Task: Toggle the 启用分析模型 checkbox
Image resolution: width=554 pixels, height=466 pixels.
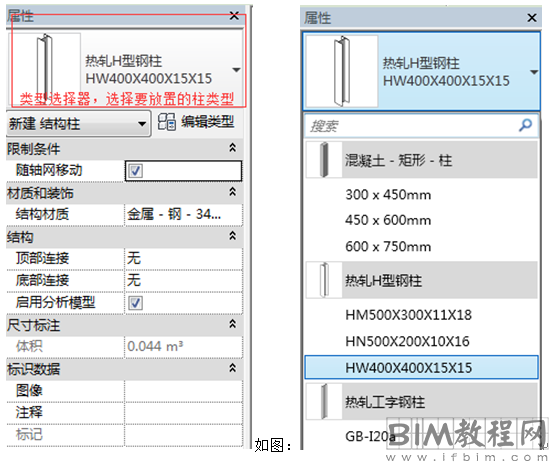Action: pyautogui.click(x=135, y=303)
